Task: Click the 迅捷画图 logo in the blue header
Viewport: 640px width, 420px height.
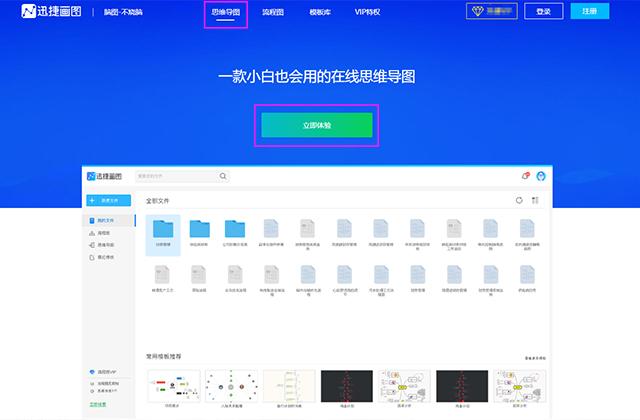Action: pos(51,11)
